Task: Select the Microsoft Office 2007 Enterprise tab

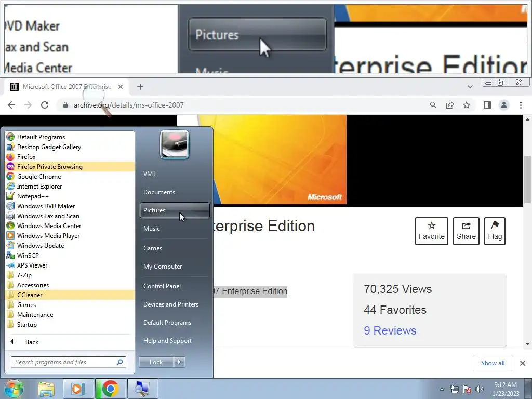Action: 66,87
